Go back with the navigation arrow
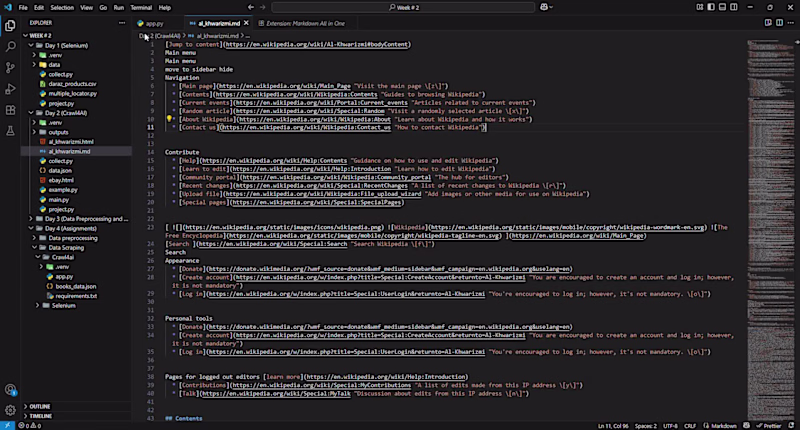This screenshot has height=430, width=800. click(x=251, y=7)
